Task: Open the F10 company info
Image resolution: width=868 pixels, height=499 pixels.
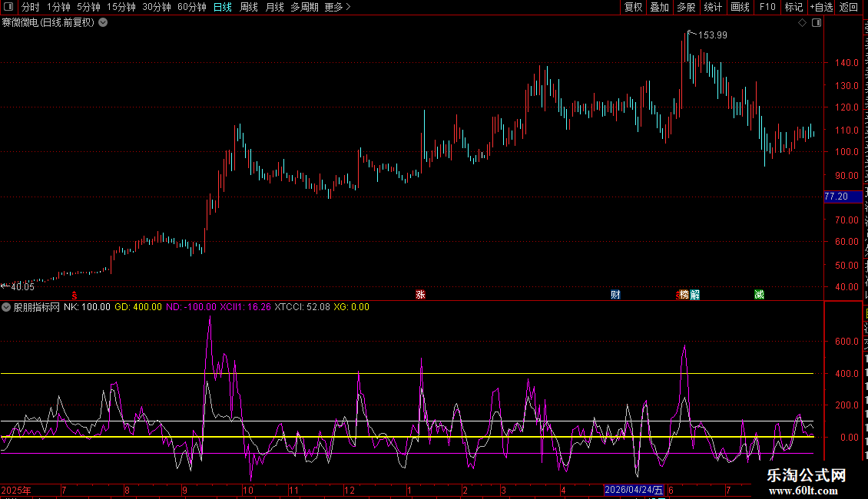Action: click(x=767, y=7)
